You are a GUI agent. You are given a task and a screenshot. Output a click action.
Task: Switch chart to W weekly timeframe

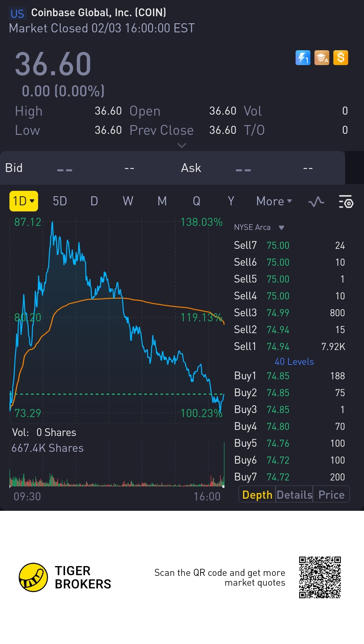click(x=128, y=201)
